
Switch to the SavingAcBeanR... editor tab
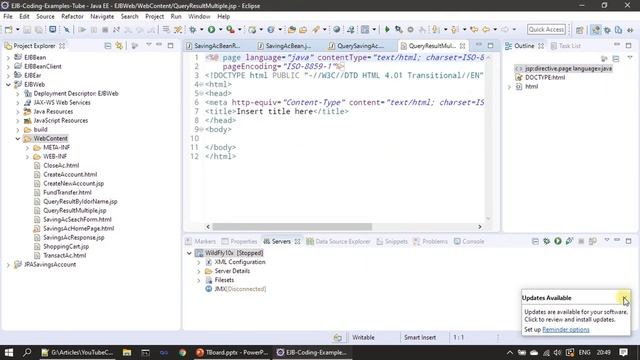217,46
